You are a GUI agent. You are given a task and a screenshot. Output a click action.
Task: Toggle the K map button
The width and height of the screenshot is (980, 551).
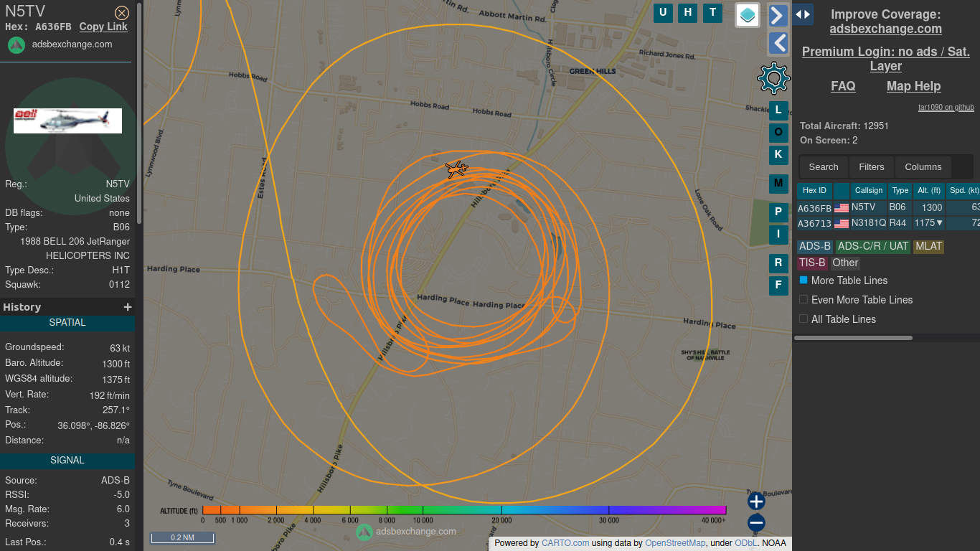pyautogui.click(x=778, y=154)
